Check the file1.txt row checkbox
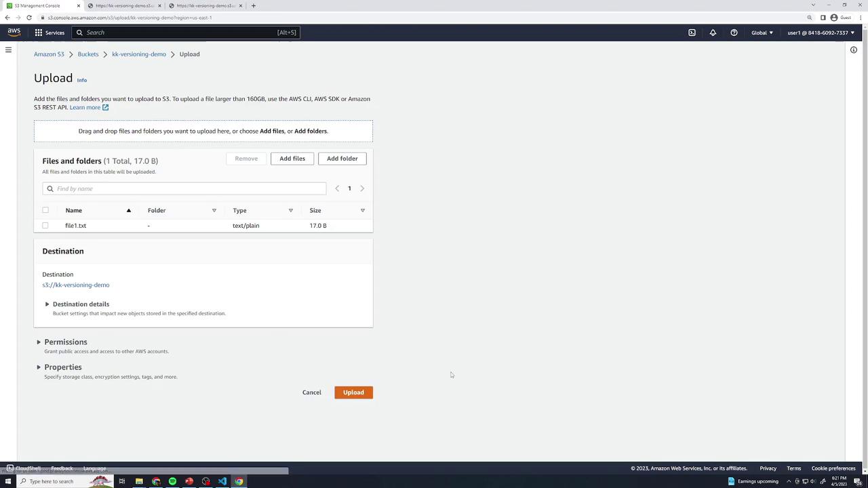The image size is (868, 488). point(45,225)
